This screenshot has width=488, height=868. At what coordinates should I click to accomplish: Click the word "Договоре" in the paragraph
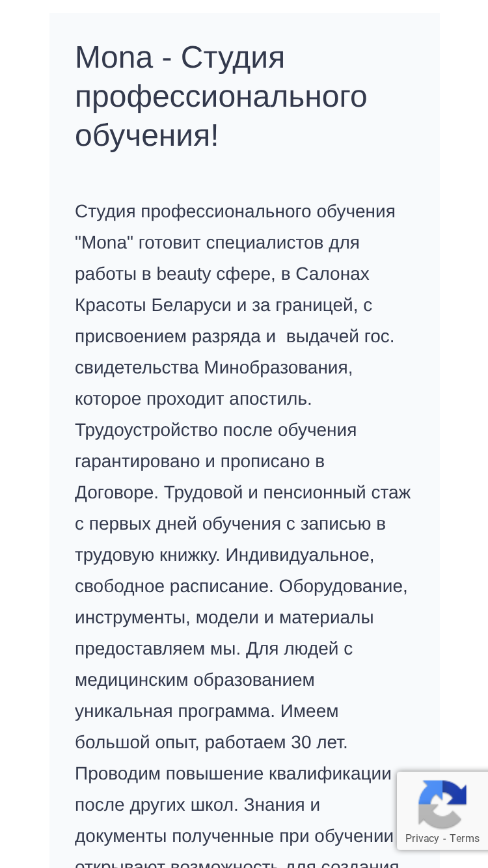point(116,493)
